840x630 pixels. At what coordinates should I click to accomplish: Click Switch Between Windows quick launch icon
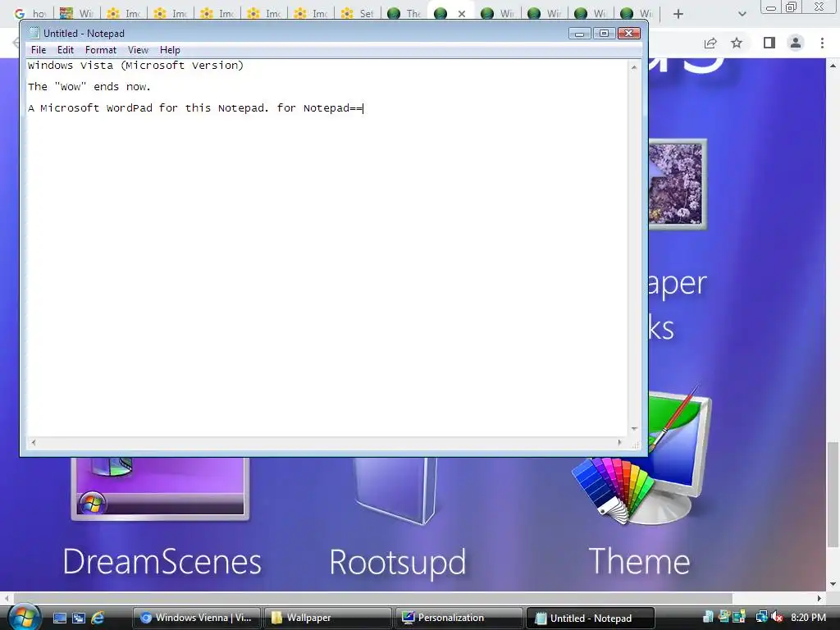click(79, 618)
